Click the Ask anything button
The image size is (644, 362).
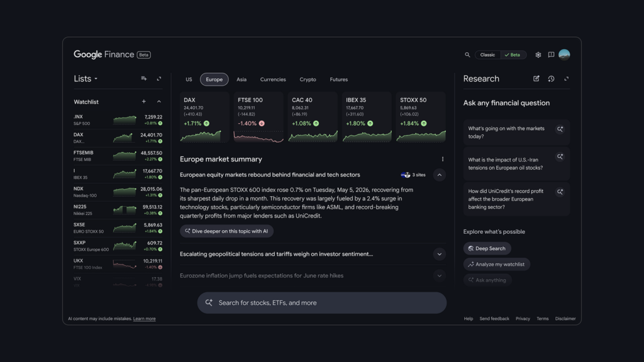pos(487,280)
